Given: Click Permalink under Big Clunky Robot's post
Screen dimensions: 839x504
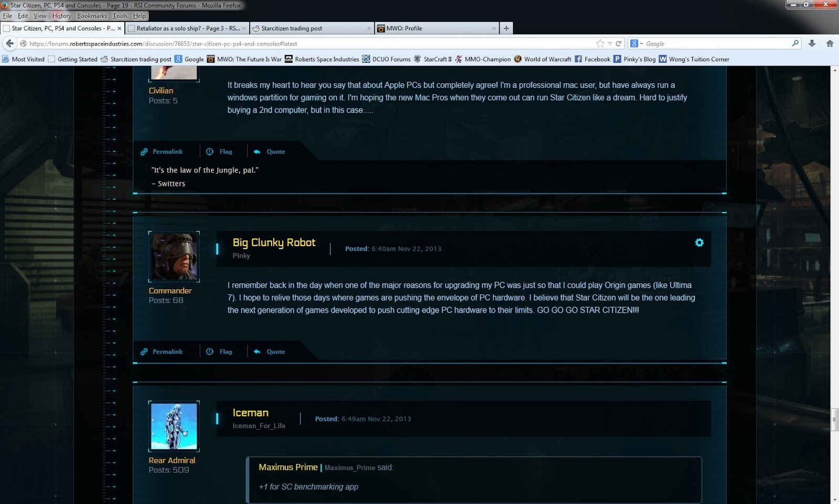Looking at the screenshot, I should click(x=162, y=352).
